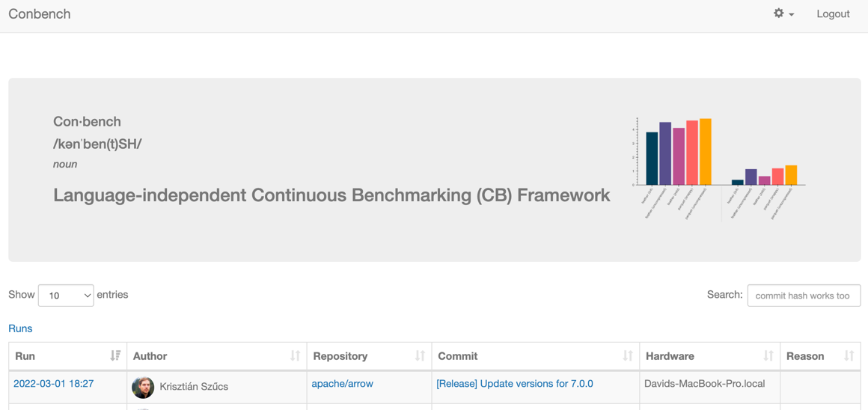This screenshot has width=868, height=410.
Task: Focus the commit hash search field
Action: pyautogui.click(x=804, y=296)
